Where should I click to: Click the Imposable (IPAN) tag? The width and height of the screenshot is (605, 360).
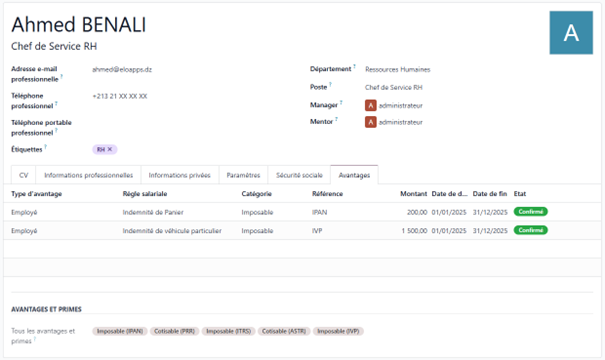pyautogui.click(x=120, y=331)
